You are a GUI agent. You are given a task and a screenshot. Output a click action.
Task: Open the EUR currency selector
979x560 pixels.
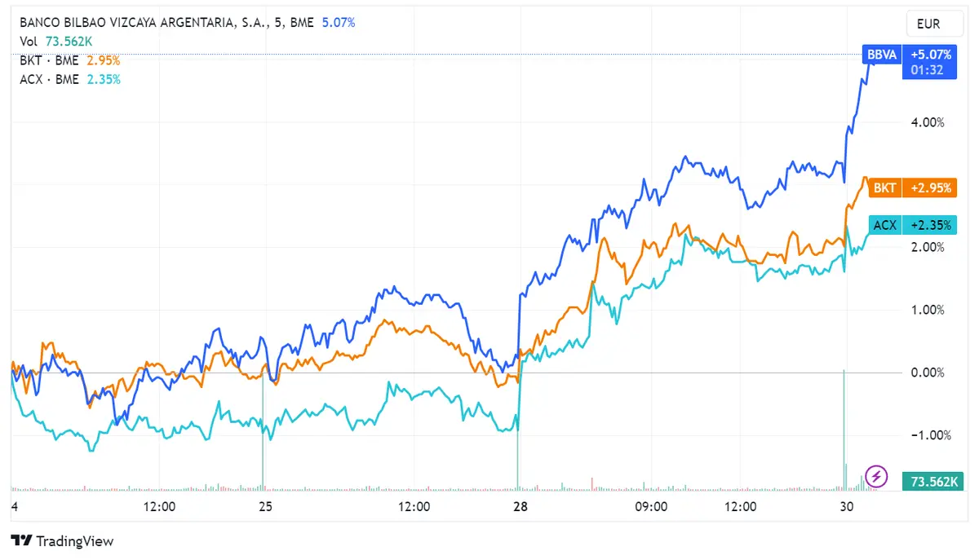[x=933, y=24]
